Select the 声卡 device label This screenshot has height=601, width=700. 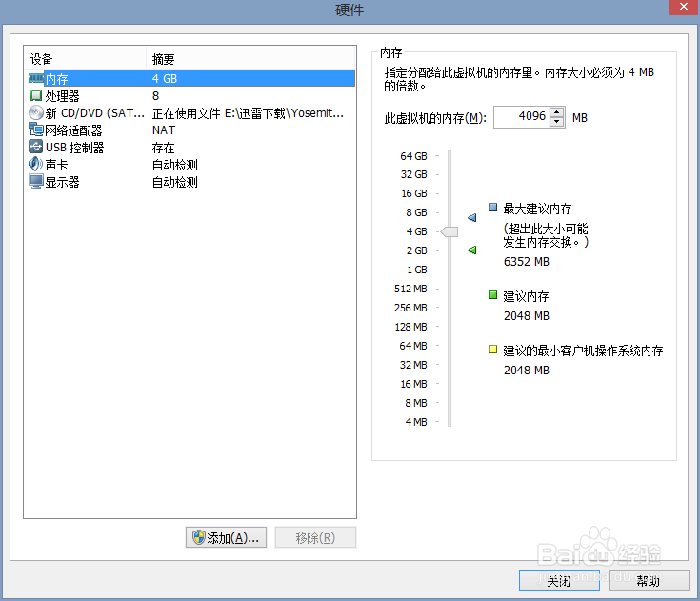(56, 165)
